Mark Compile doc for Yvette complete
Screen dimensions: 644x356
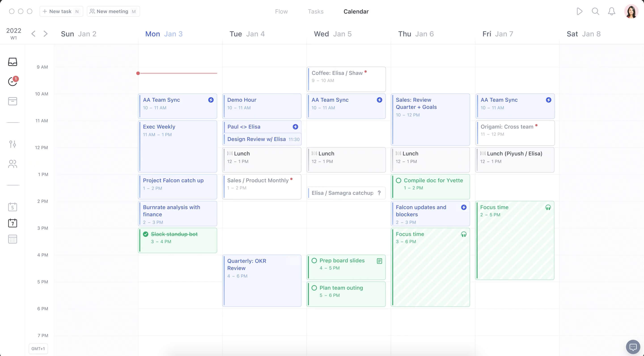398,180
